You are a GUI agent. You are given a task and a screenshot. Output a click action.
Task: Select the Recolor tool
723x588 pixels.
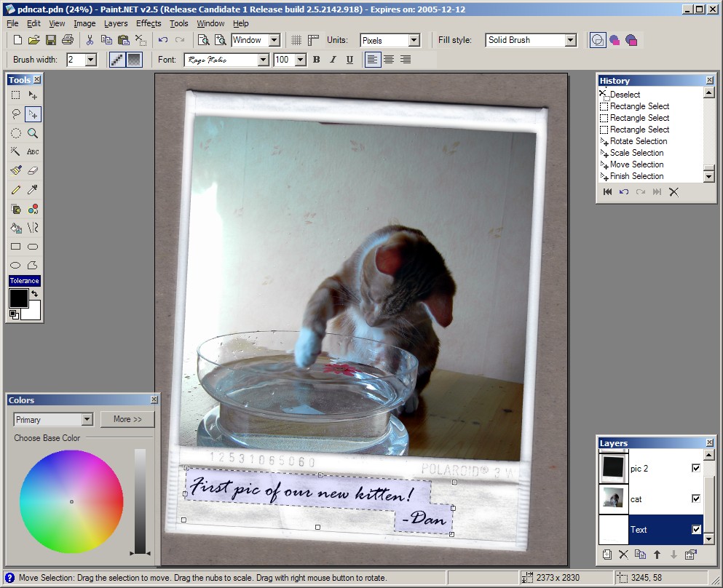click(33, 209)
